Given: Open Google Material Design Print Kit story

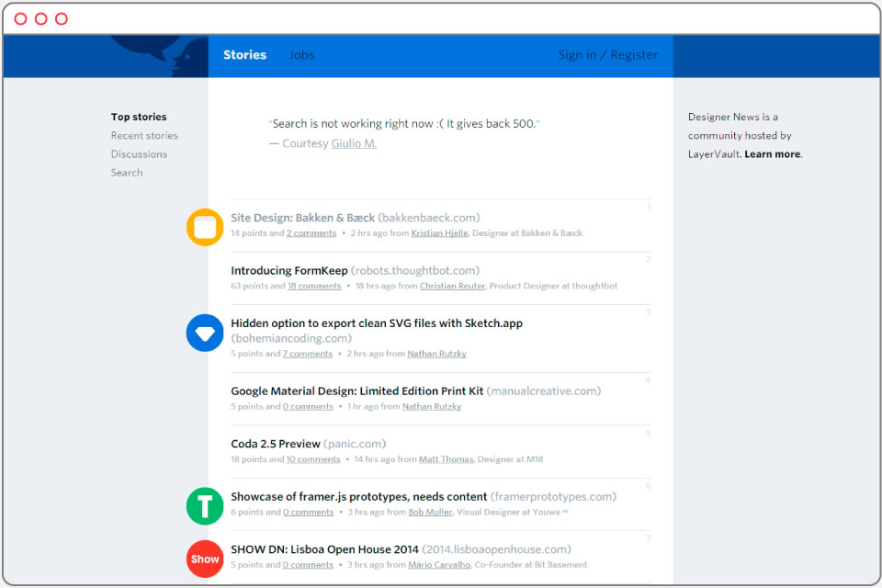Looking at the screenshot, I should 357,391.
